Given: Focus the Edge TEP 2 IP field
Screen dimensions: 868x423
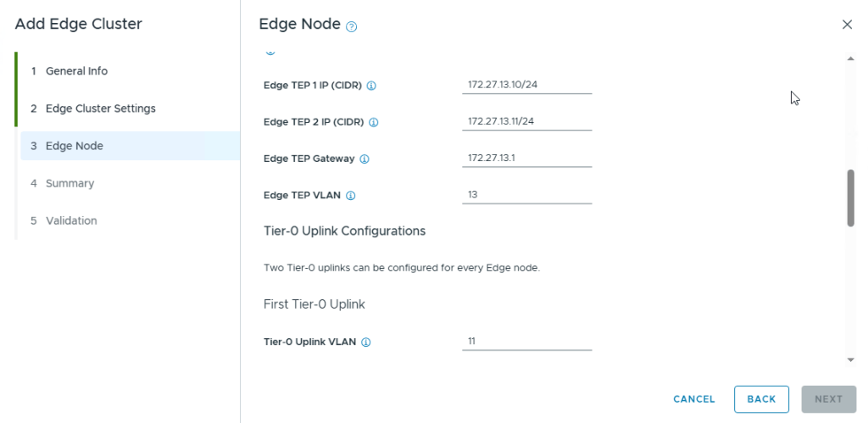Looking at the screenshot, I should tap(527, 121).
